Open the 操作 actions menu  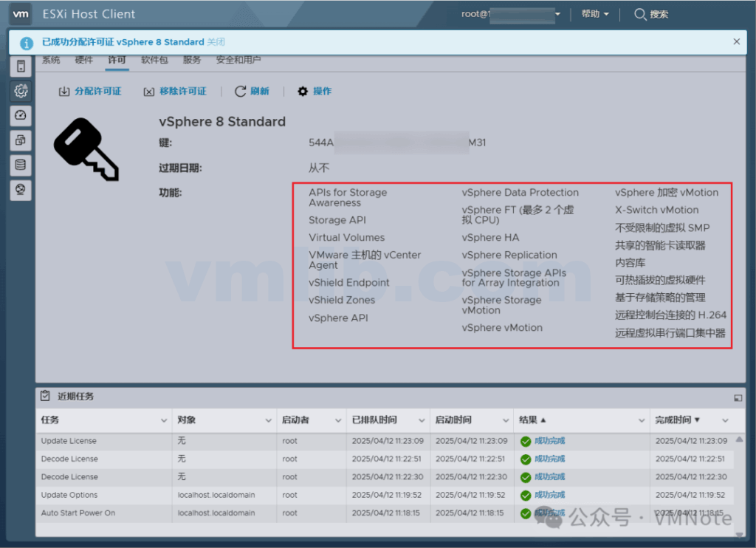coord(315,92)
